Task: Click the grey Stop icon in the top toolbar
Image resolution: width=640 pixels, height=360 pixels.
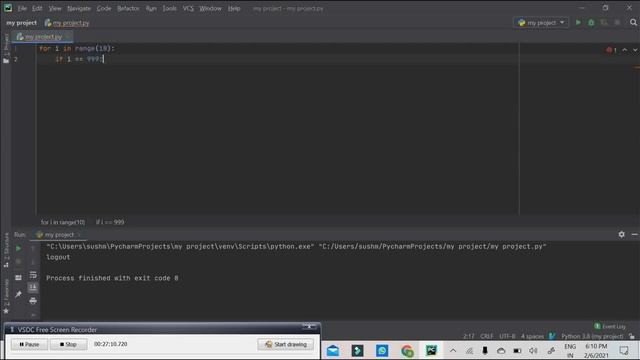Action: click(617, 23)
